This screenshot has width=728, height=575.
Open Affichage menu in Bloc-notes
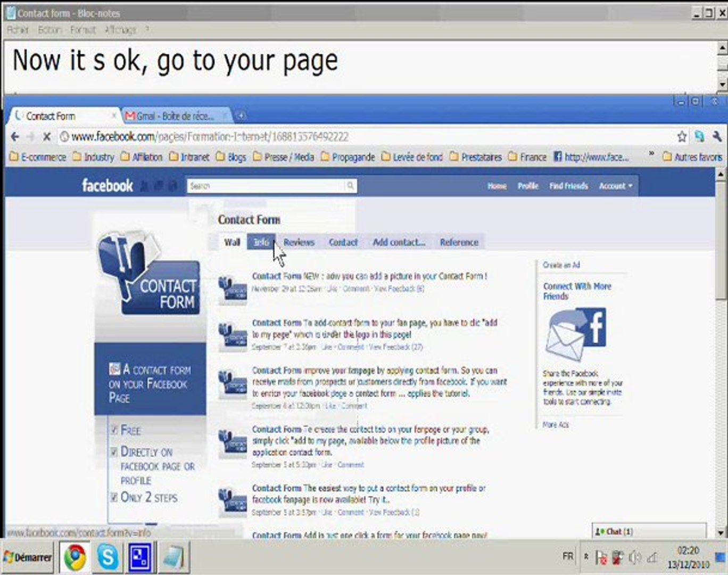(x=120, y=30)
